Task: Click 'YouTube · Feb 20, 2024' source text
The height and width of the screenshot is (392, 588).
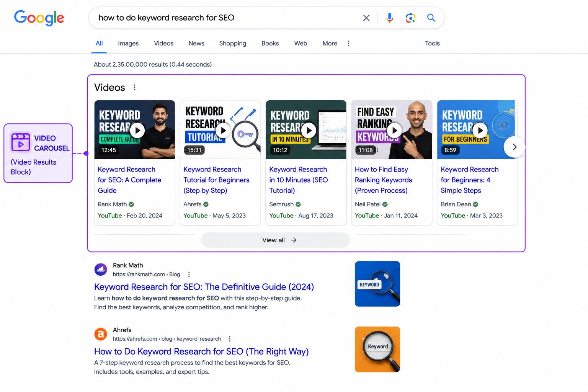Action: [130, 216]
